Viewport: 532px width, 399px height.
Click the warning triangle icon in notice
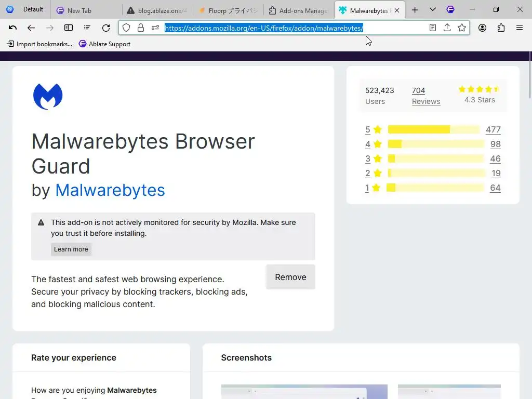point(41,222)
